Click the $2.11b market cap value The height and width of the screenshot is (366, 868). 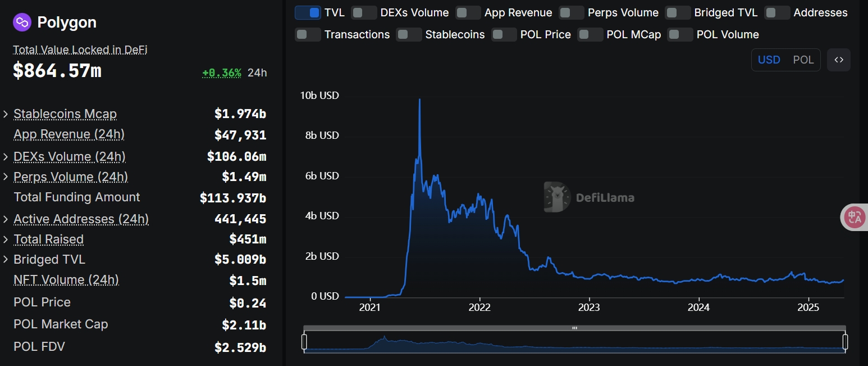(244, 325)
